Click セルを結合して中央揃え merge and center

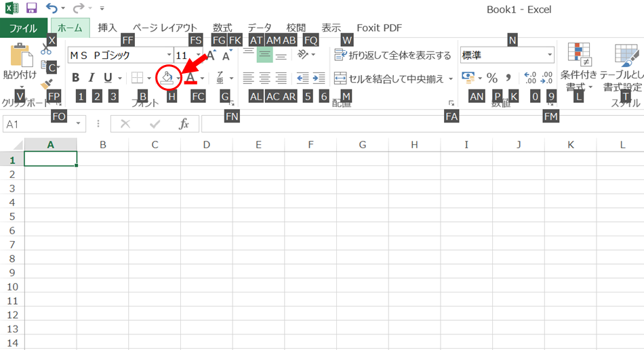point(388,79)
